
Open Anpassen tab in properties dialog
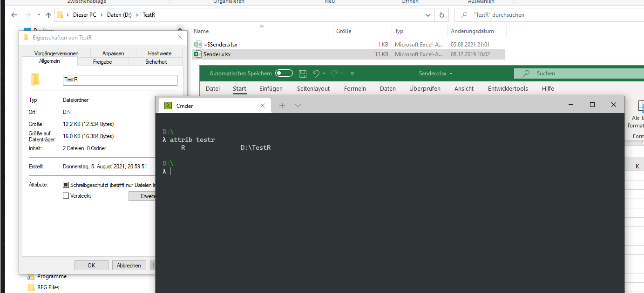point(113,53)
